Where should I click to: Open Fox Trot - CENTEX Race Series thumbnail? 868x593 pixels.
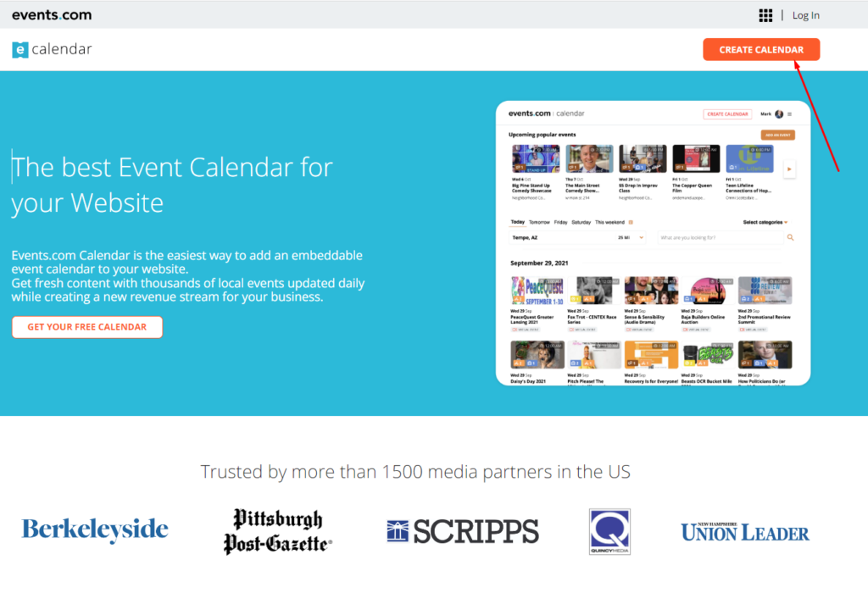pos(594,291)
